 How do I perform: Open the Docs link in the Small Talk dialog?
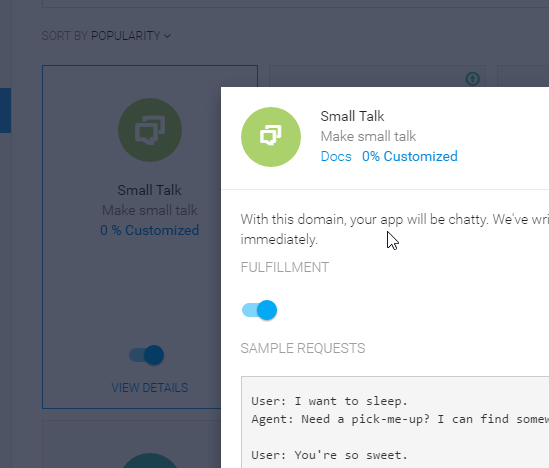tap(336, 156)
